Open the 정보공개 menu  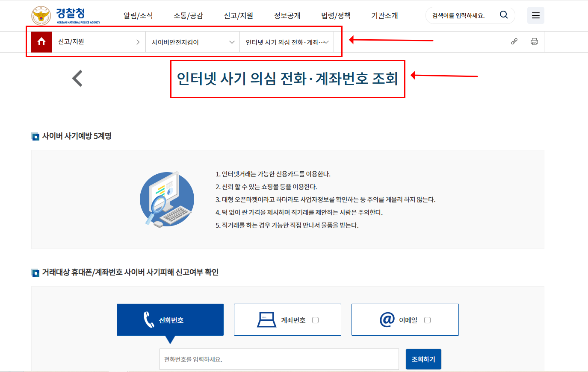pyautogui.click(x=287, y=15)
